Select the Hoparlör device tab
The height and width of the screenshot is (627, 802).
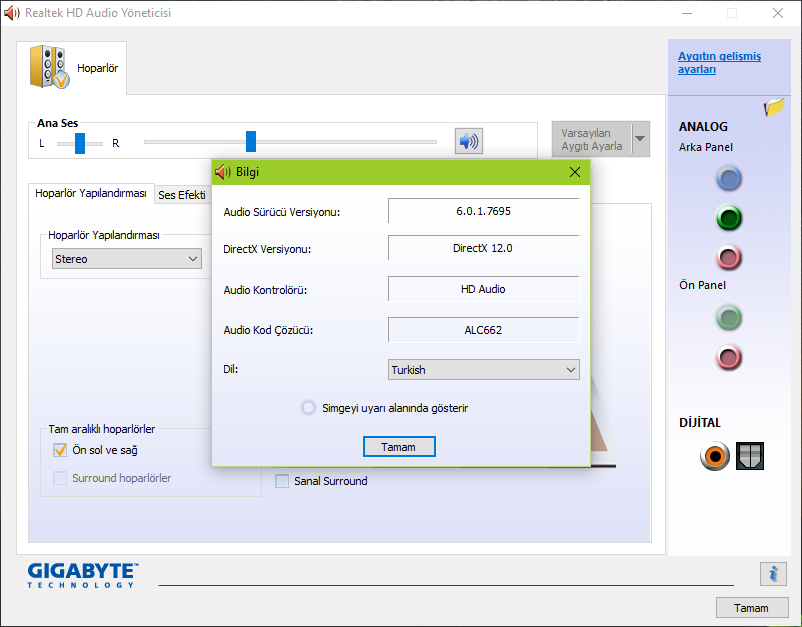(72, 68)
